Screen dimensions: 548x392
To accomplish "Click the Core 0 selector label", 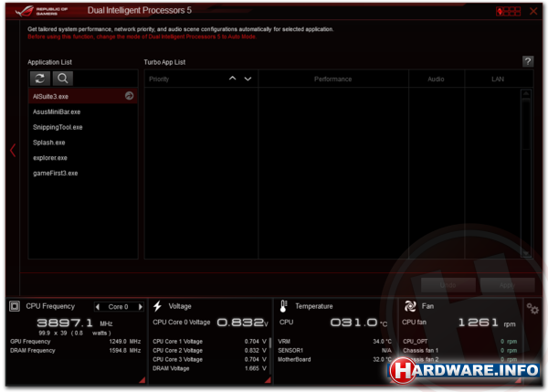I will tap(118, 307).
